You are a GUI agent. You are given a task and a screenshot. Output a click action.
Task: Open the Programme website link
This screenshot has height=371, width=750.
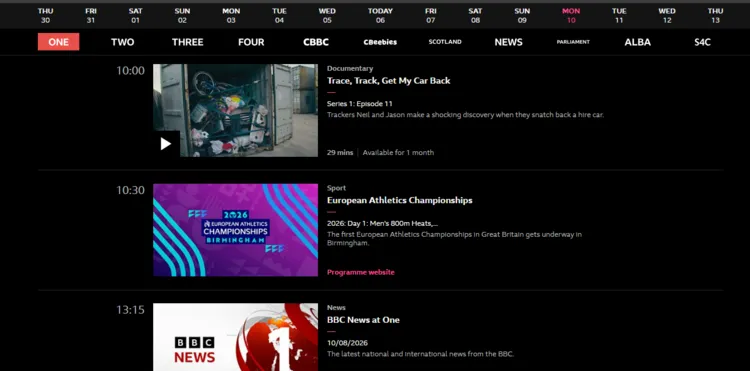tap(361, 272)
